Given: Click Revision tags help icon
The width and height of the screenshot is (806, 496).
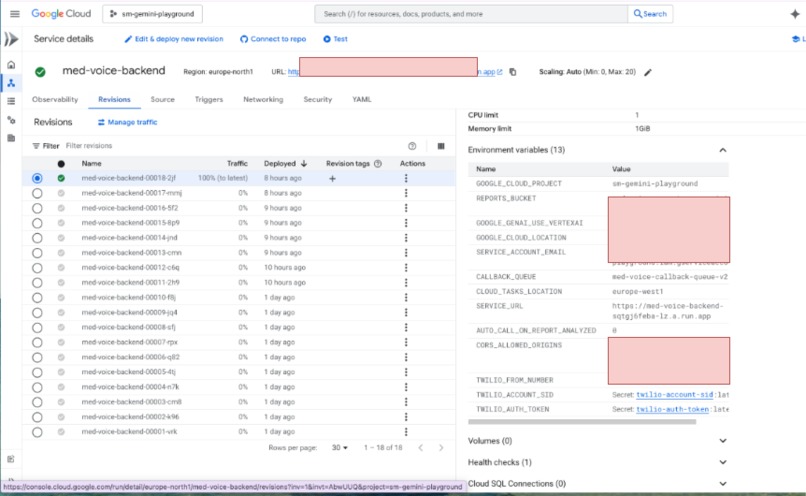Looking at the screenshot, I should 378,163.
